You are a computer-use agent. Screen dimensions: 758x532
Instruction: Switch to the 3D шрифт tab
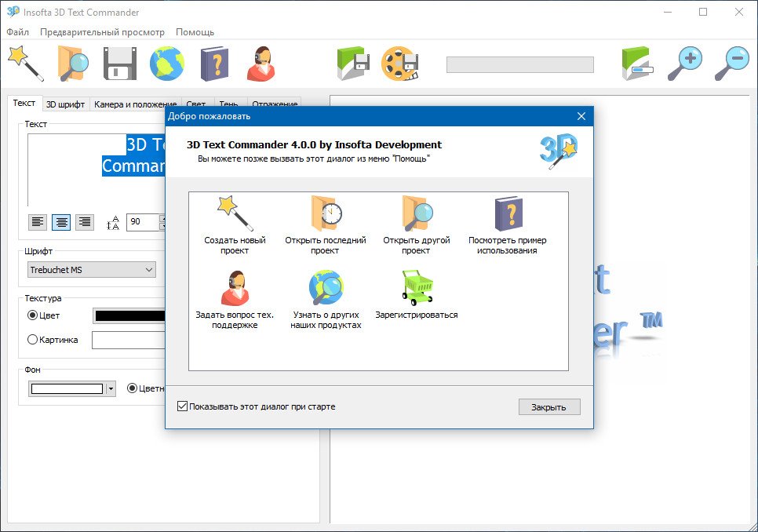click(65, 104)
